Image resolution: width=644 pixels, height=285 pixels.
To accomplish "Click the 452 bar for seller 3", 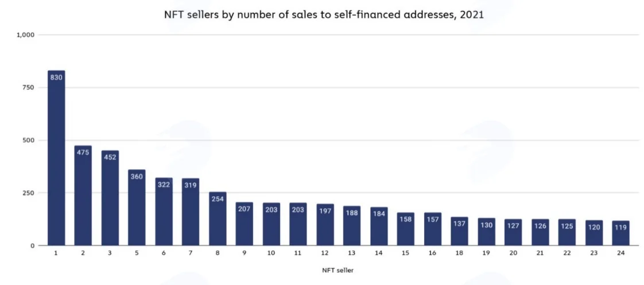I will (x=110, y=198).
